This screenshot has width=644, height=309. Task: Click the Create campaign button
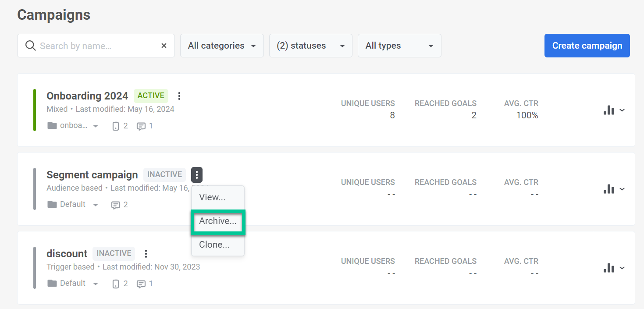pyautogui.click(x=587, y=46)
